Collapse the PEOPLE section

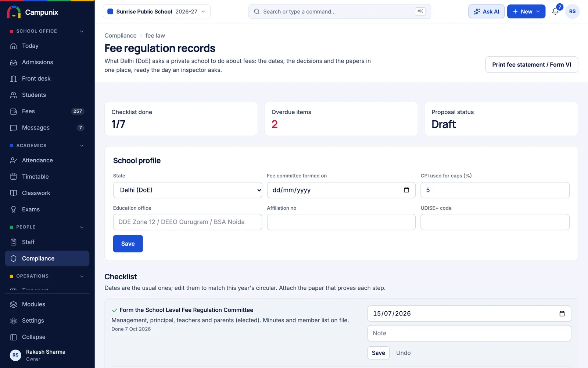coord(82,227)
